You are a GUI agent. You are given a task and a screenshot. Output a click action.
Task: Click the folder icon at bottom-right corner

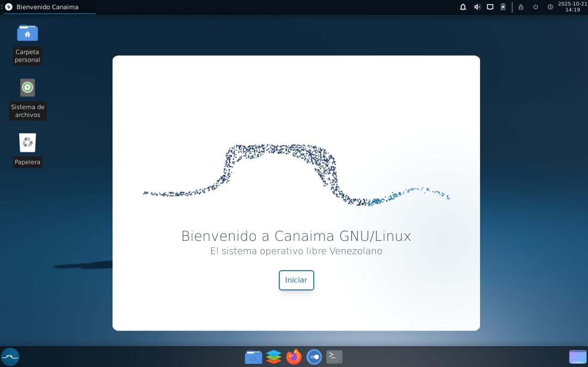577,357
